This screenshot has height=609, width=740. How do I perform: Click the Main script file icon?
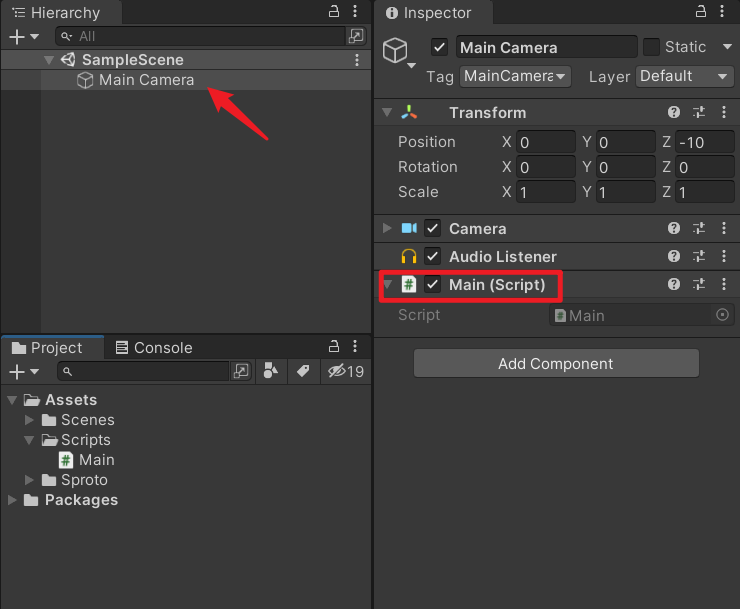66,460
